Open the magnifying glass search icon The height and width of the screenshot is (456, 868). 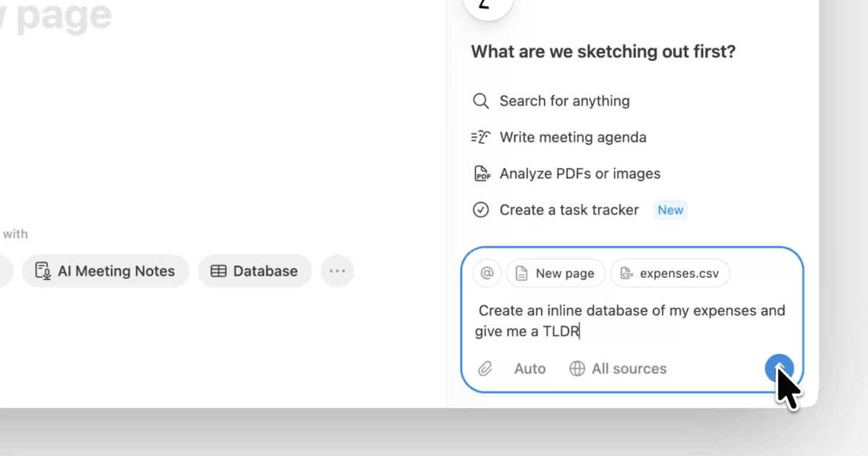481,101
